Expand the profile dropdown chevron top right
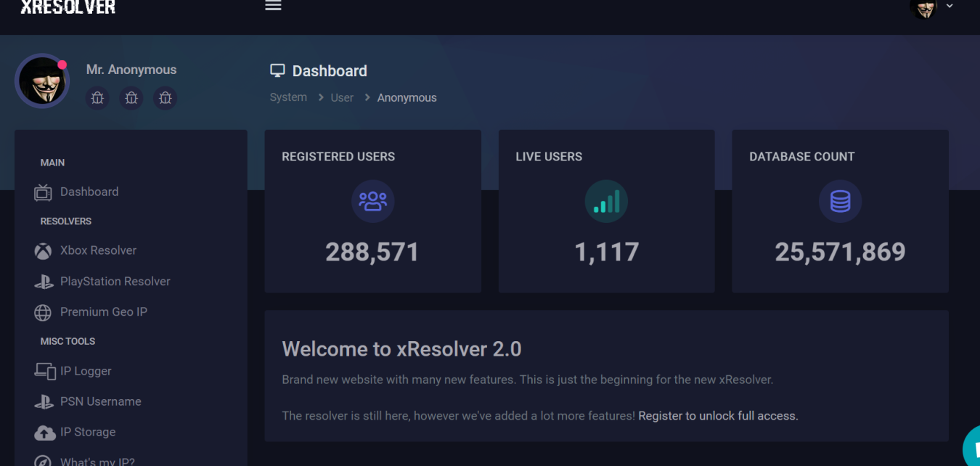 point(950,6)
